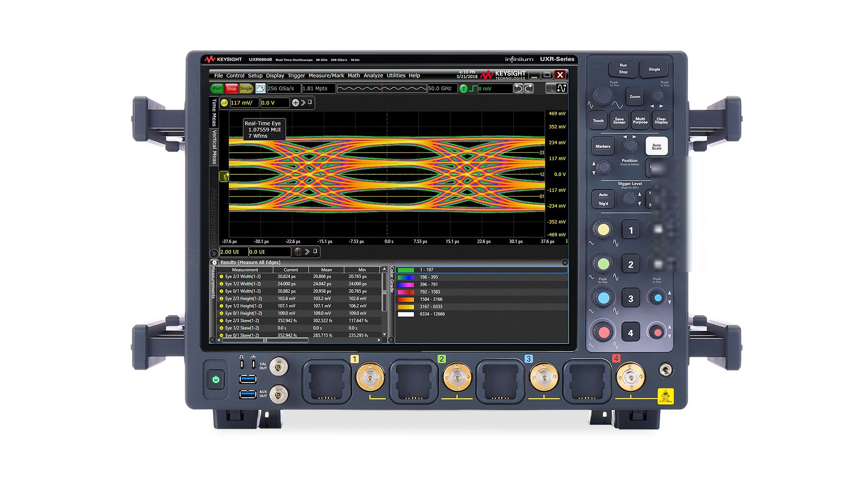Click the 256 GSa/s sample rate field
Viewport: 868px width, 488px height.
click(x=283, y=89)
